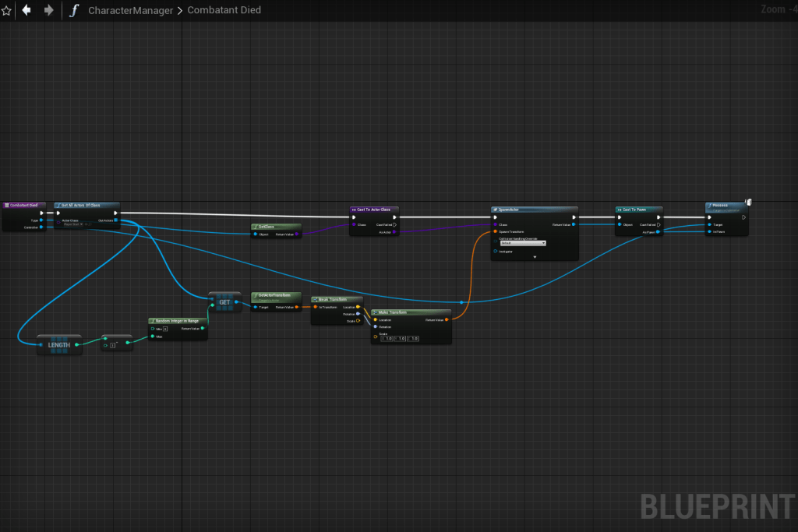Screen dimensions: 798x532
Task: Navigate forward with the right arrow
Action: [x=48, y=10]
